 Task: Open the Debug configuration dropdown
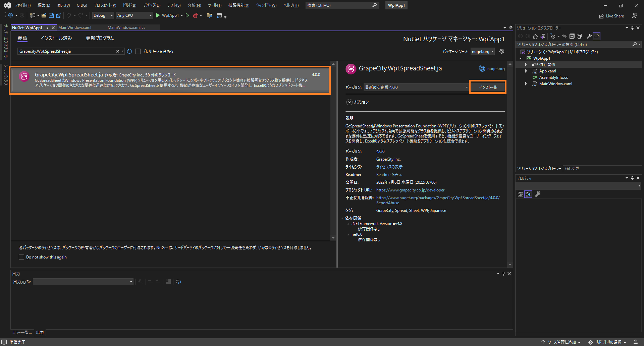coord(103,15)
